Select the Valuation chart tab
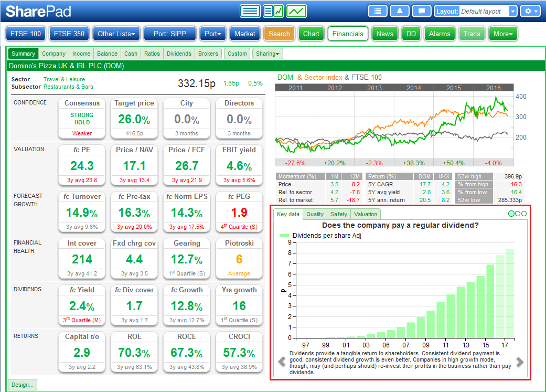The width and height of the screenshot is (546, 392). (x=366, y=214)
